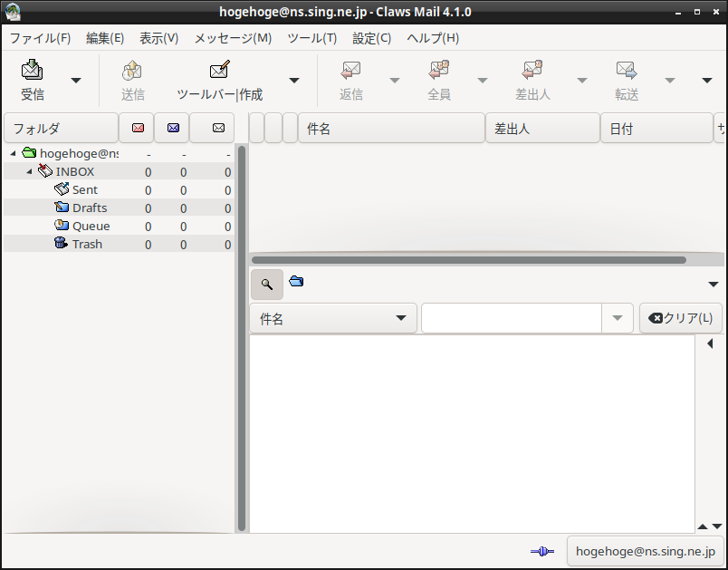728x570 pixels.
Task: Collapse the hogehoge@ns account tree node
Action: pos(13,153)
